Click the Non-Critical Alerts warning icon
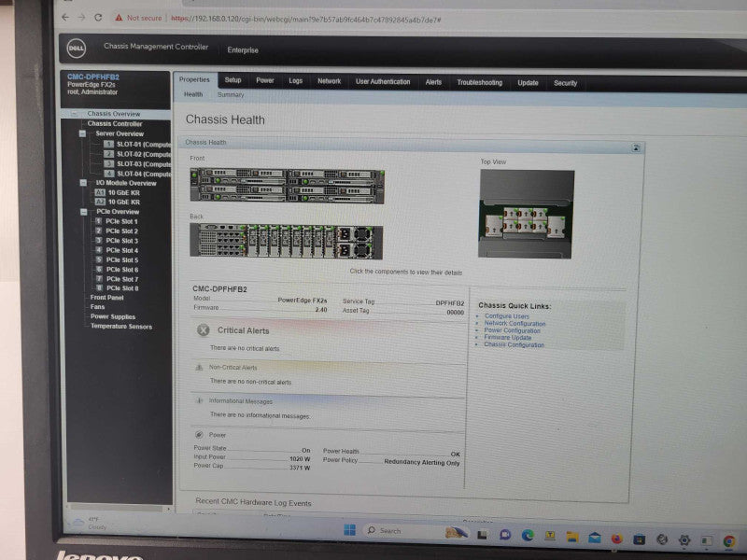Viewport: 747px width, 560px height. tap(199, 367)
